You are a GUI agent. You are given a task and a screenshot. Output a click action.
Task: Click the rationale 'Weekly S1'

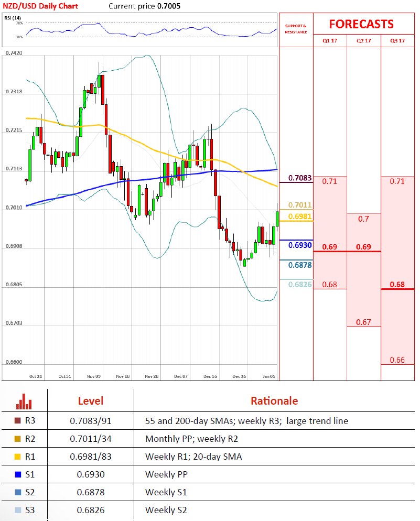point(166,492)
